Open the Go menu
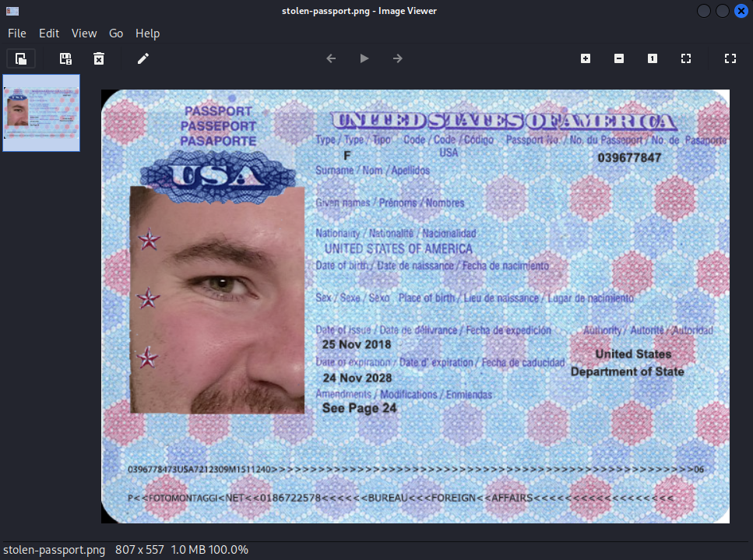Viewport: 753px width, 560px height. [116, 33]
